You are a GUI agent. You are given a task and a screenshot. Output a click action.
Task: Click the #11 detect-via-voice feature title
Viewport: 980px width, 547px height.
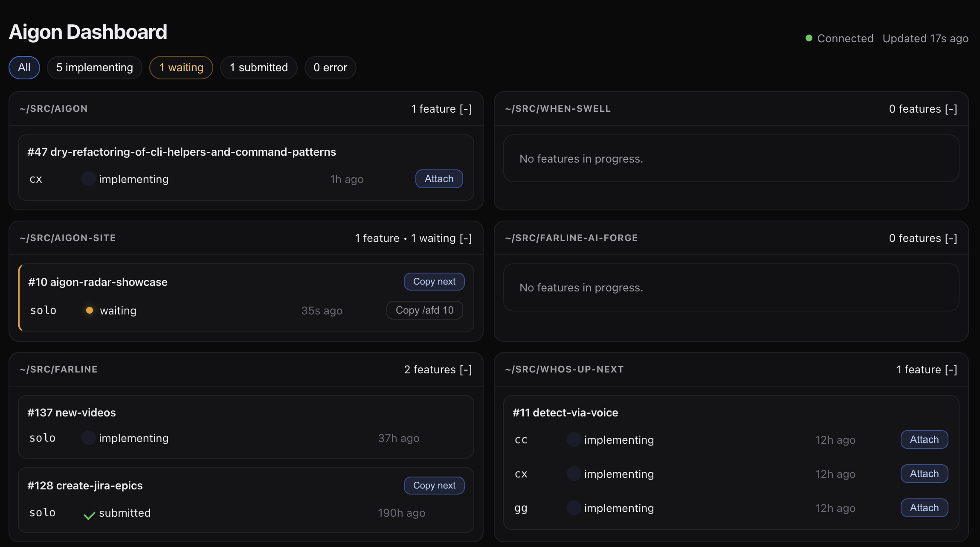565,412
